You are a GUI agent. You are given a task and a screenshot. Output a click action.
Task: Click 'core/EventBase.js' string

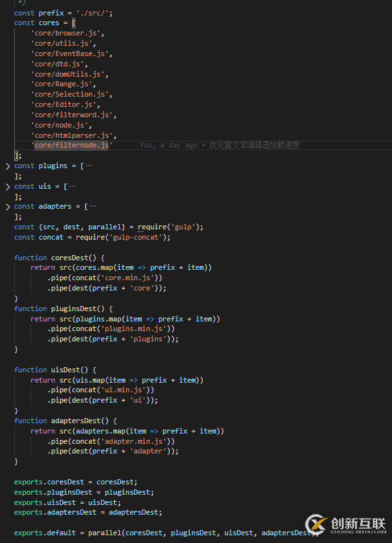pyautogui.click(x=70, y=53)
